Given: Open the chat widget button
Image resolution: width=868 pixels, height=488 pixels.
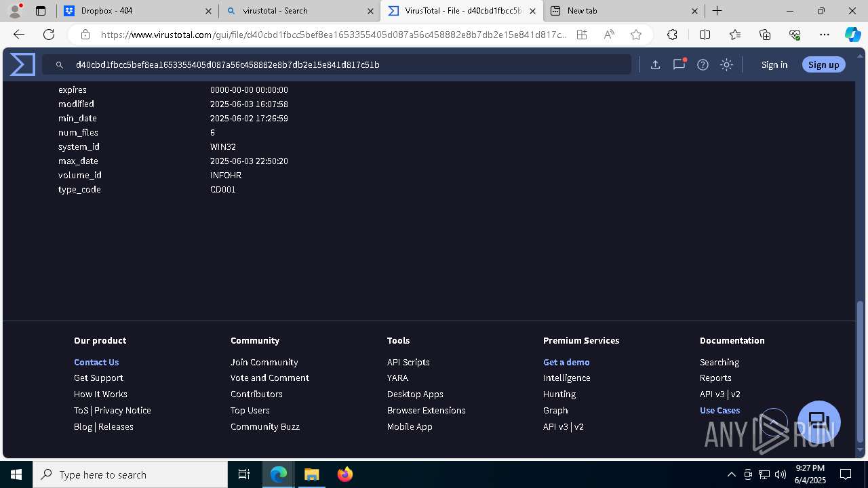Looking at the screenshot, I should pos(819,422).
